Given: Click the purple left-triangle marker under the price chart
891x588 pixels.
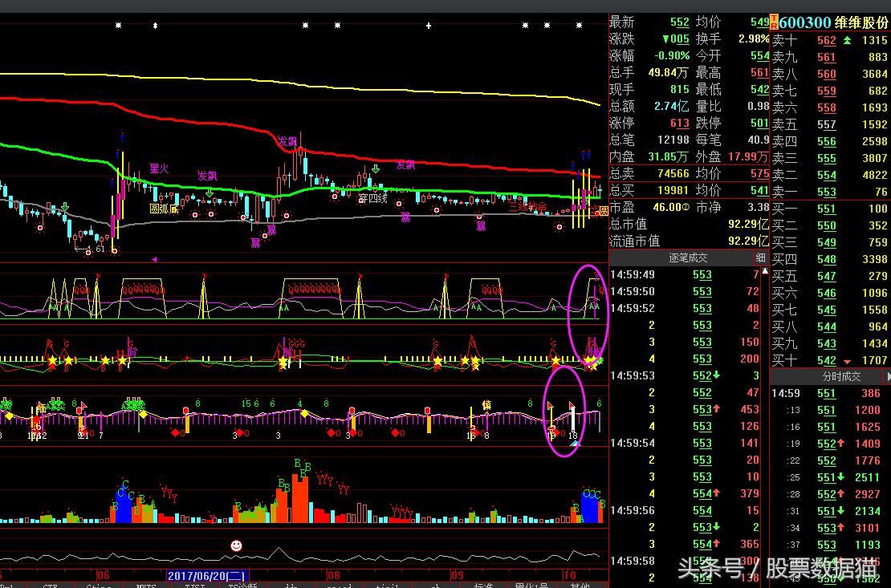Looking at the screenshot, I should pyautogui.click(x=154, y=260).
